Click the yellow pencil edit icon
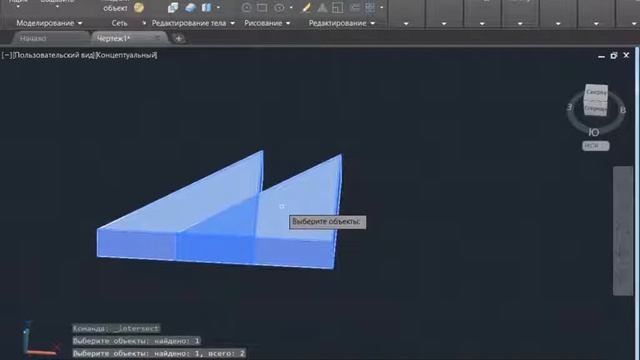Viewport: 640px width, 360px height. pos(306,7)
